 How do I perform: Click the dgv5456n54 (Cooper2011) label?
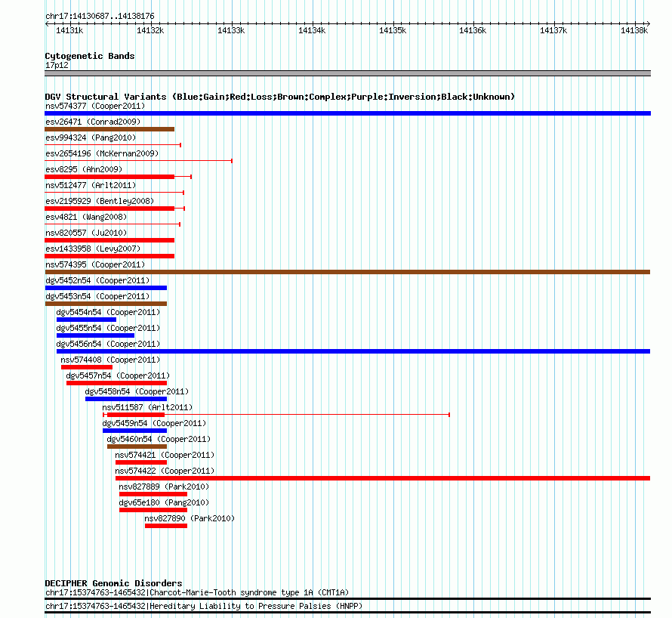(x=108, y=344)
